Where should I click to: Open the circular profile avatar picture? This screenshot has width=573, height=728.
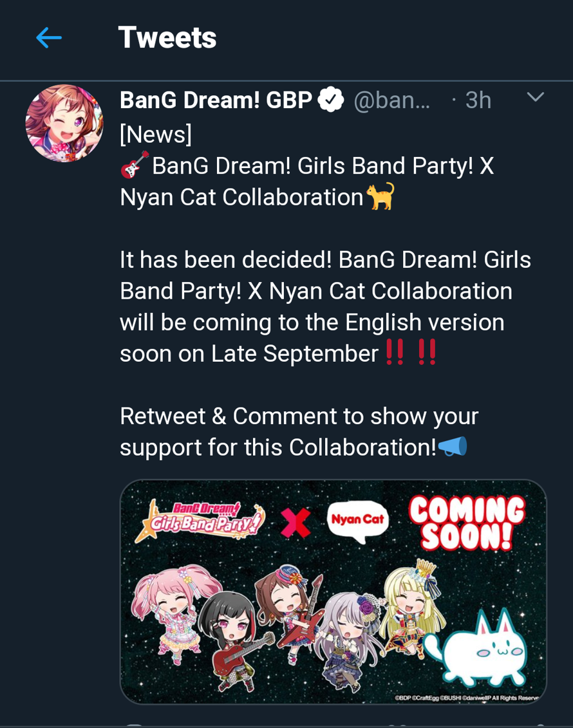tap(64, 122)
